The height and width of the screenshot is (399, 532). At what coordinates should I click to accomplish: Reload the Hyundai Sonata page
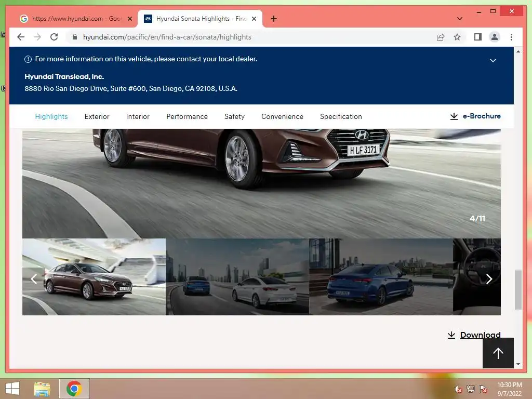click(54, 37)
